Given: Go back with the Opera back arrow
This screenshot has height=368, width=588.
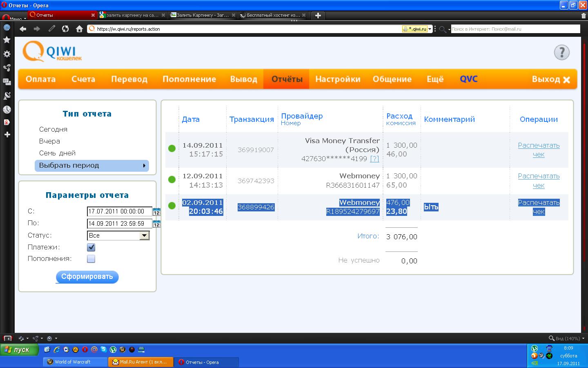Looking at the screenshot, I should (x=23, y=29).
